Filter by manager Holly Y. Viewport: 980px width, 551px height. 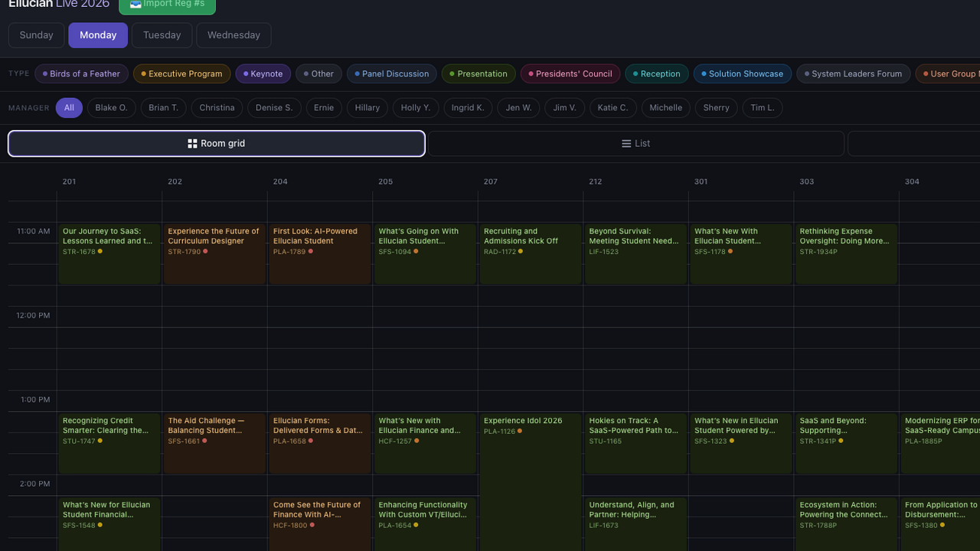(x=416, y=108)
